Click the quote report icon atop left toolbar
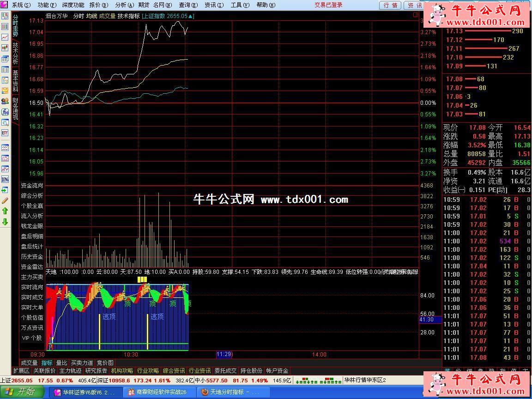This screenshot has height=399, width=532. (5, 16)
